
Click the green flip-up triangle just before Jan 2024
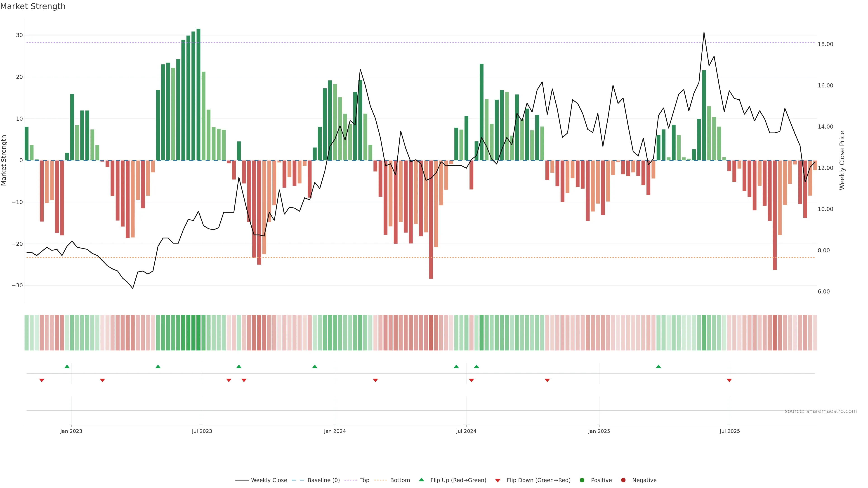(315, 366)
